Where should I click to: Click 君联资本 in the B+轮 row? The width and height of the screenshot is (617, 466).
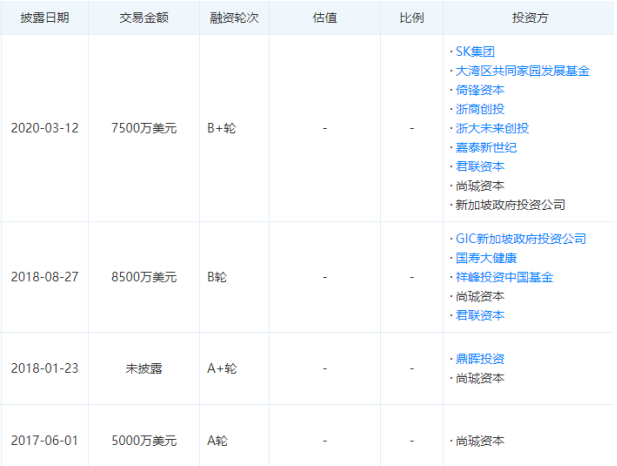point(480,166)
